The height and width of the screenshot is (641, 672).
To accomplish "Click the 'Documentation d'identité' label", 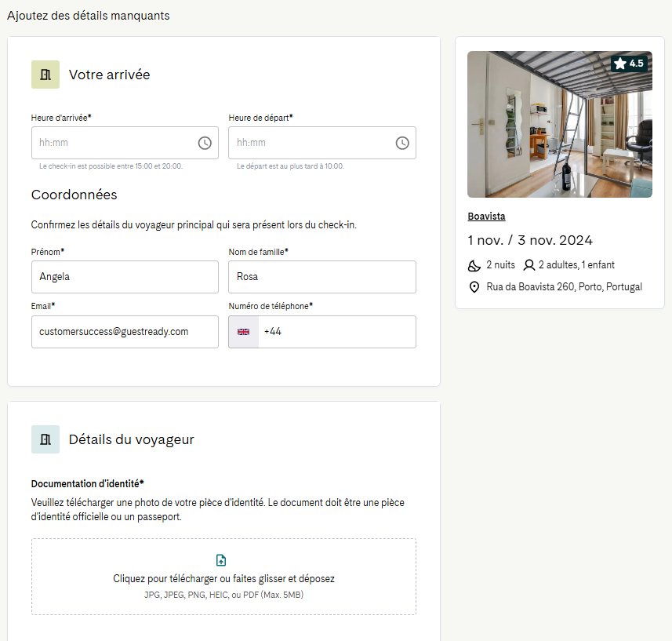I will [87, 483].
